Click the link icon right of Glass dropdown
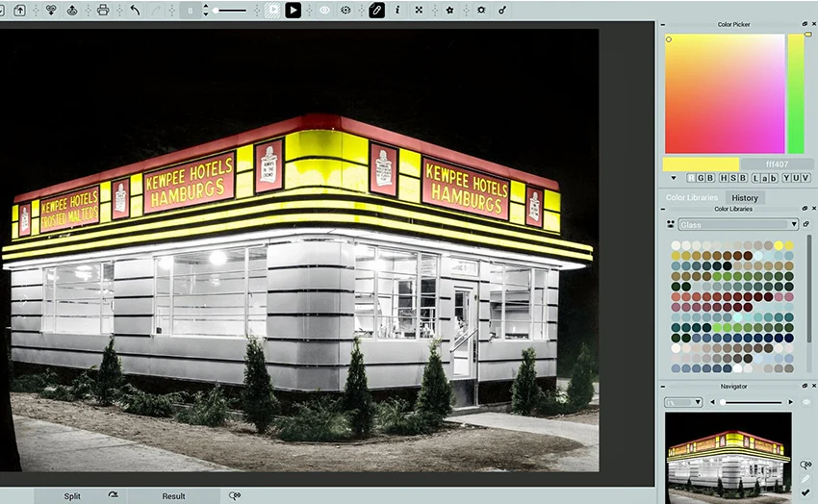818x504 pixels. (806, 224)
